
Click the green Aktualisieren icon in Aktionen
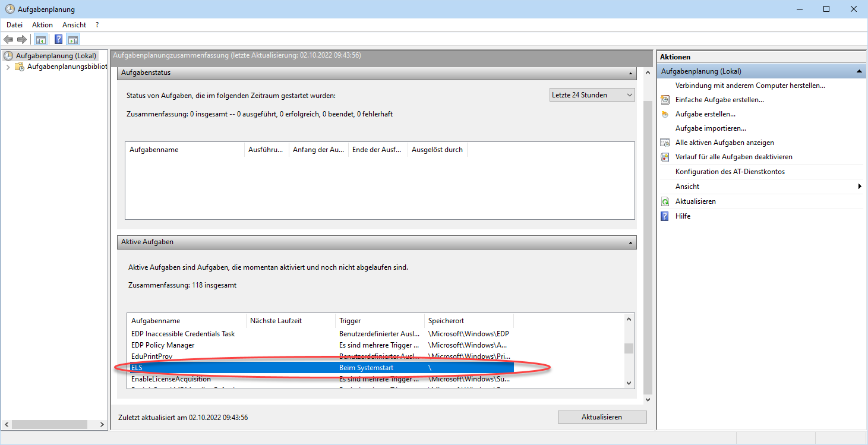click(665, 201)
